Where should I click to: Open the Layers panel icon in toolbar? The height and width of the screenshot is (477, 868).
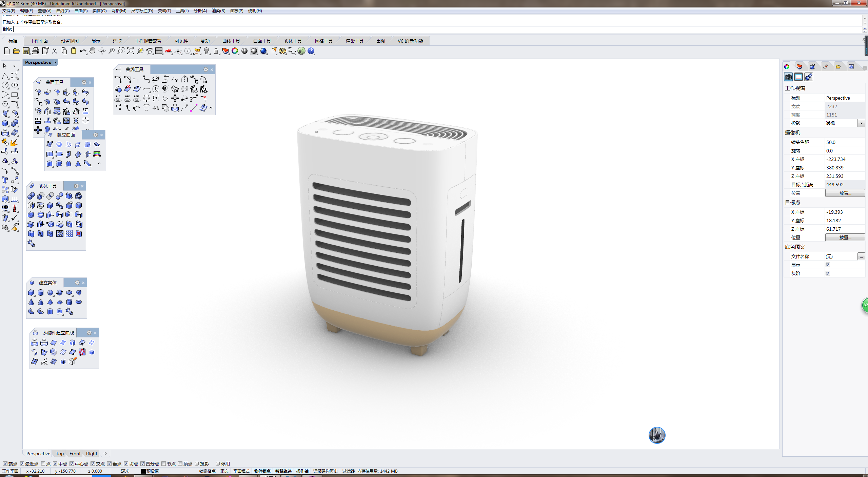pos(225,51)
